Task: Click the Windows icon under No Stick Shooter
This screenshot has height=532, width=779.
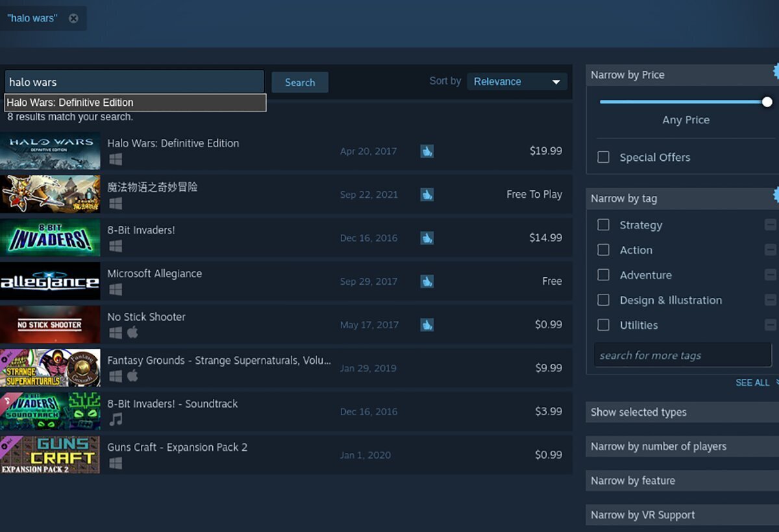Action: (116, 333)
